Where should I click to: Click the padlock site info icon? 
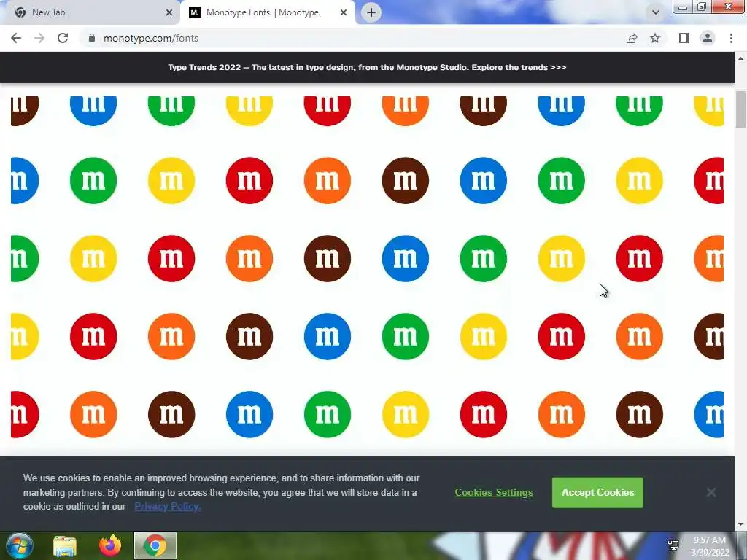92,38
